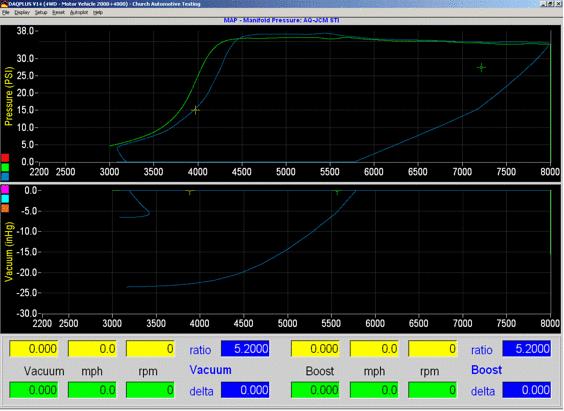Click the yellow Vacuum value field
The width and height of the screenshot is (564, 411).
(x=33, y=349)
